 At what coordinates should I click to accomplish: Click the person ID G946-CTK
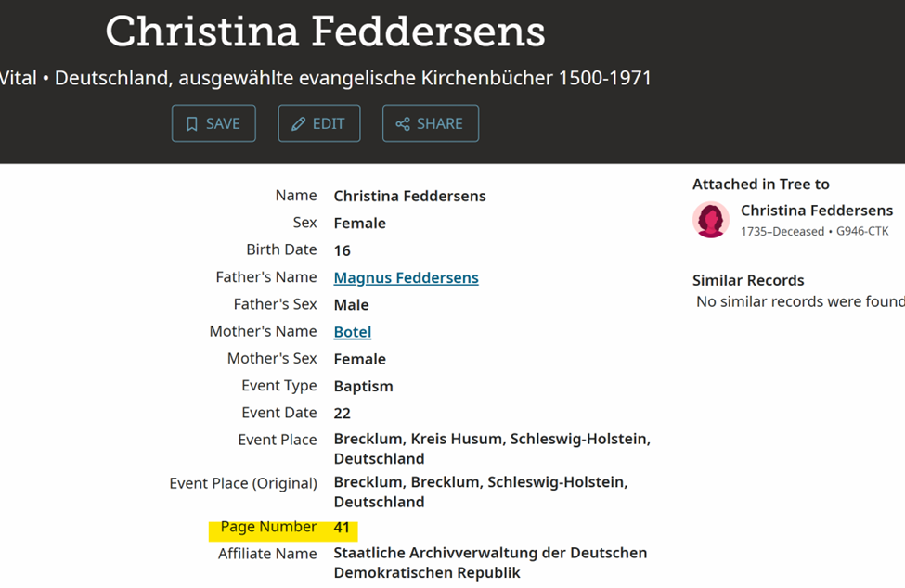coord(862,231)
